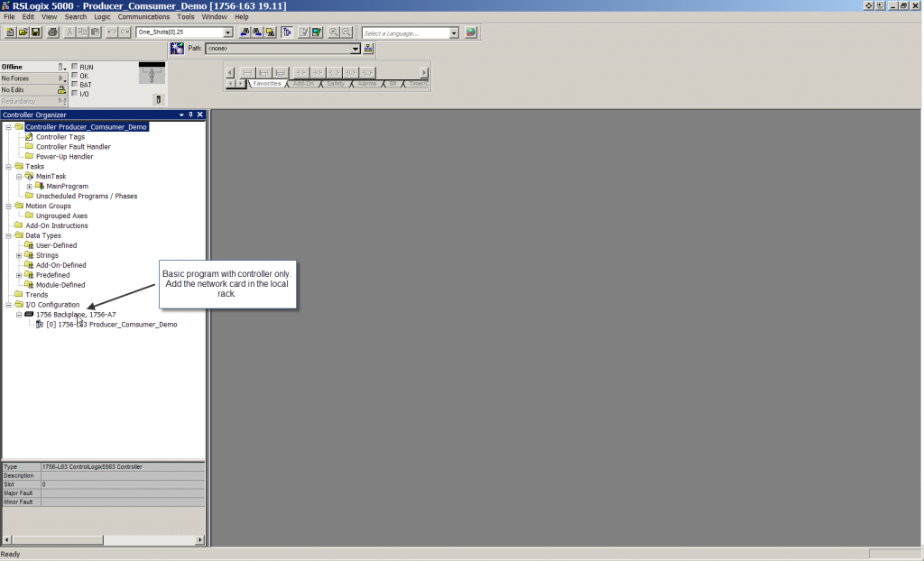Close the Controller Organizer panel
The width and height of the screenshot is (924, 561).
pos(200,115)
